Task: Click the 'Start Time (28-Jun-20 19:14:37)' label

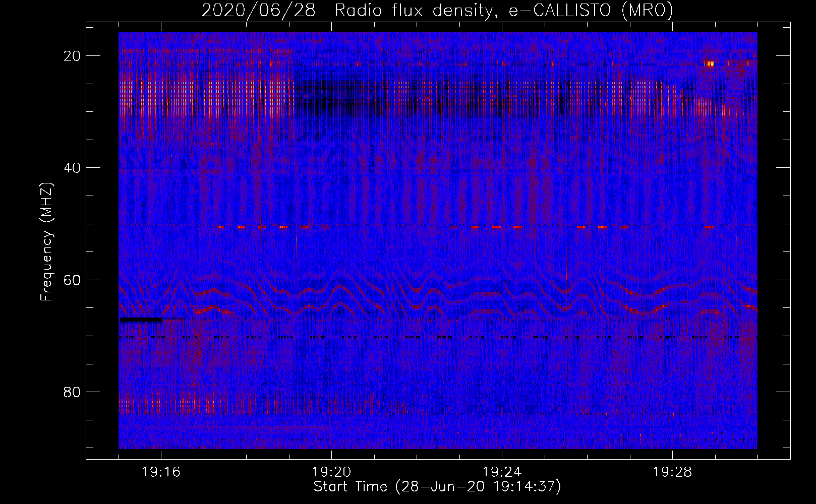Action: [437, 487]
